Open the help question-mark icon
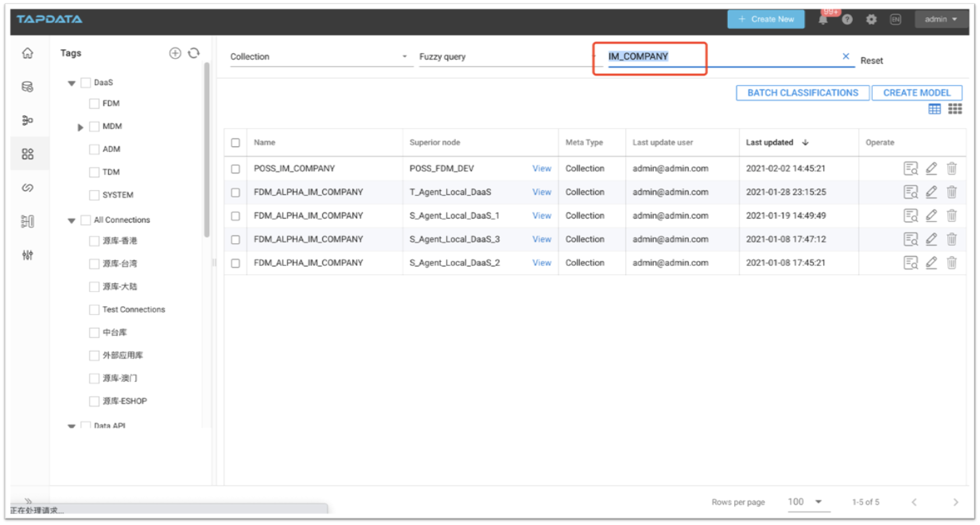Screen dimensions: 980x525 [847, 19]
